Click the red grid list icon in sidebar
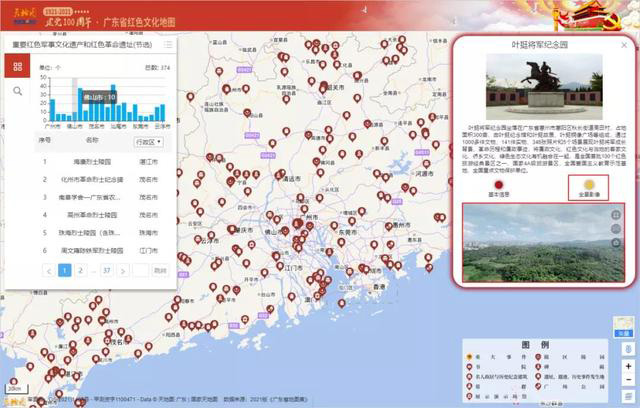This screenshot has width=640, height=408. click(x=17, y=66)
